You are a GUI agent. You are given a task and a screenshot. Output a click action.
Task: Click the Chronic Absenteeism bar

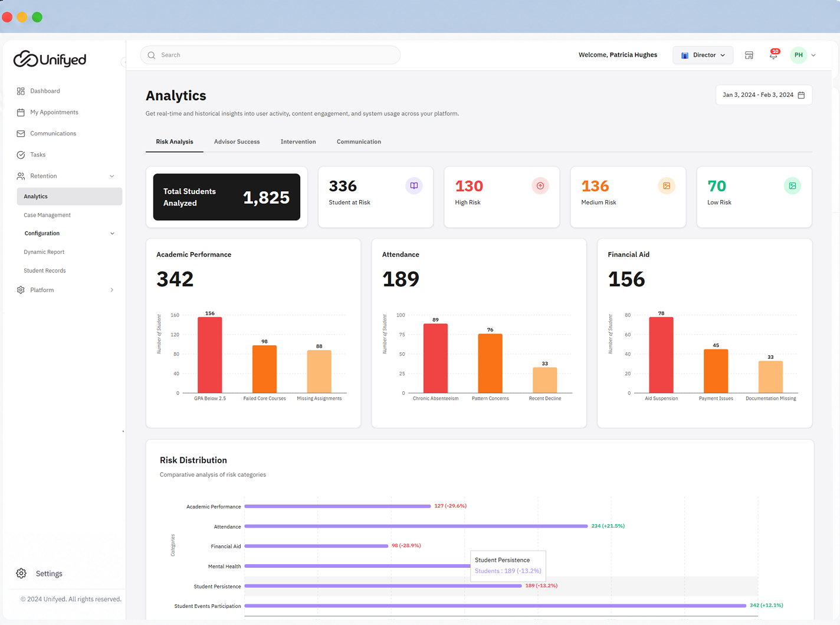435,358
